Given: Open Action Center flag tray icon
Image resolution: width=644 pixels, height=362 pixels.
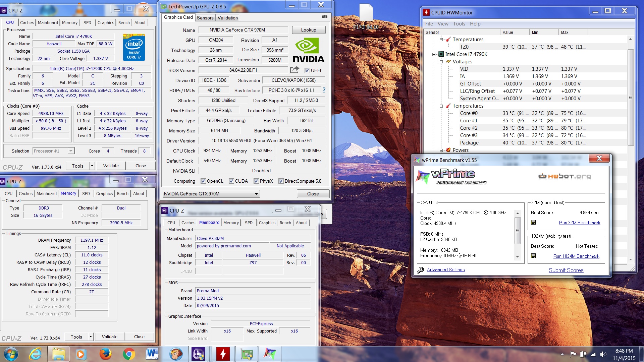Looking at the screenshot, I should pyautogui.click(x=573, y=354).
